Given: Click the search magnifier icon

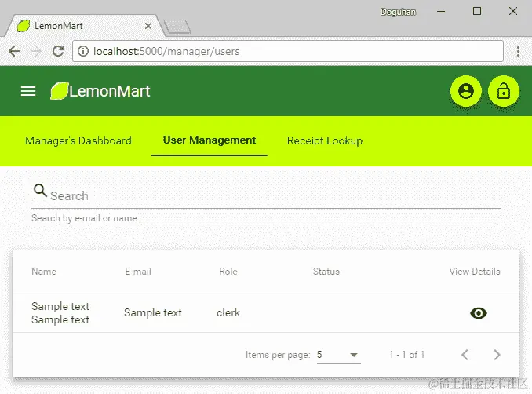Looking at the screenshot, I should coord(40,191).
